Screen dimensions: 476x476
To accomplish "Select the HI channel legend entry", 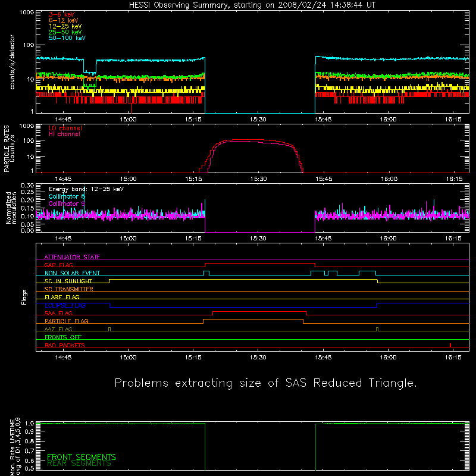I will point(64,134).
